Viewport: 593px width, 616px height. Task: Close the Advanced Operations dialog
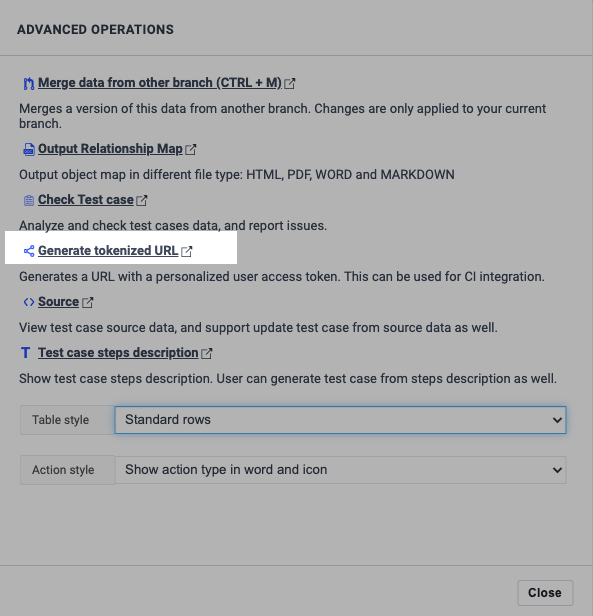click(545, 593)
